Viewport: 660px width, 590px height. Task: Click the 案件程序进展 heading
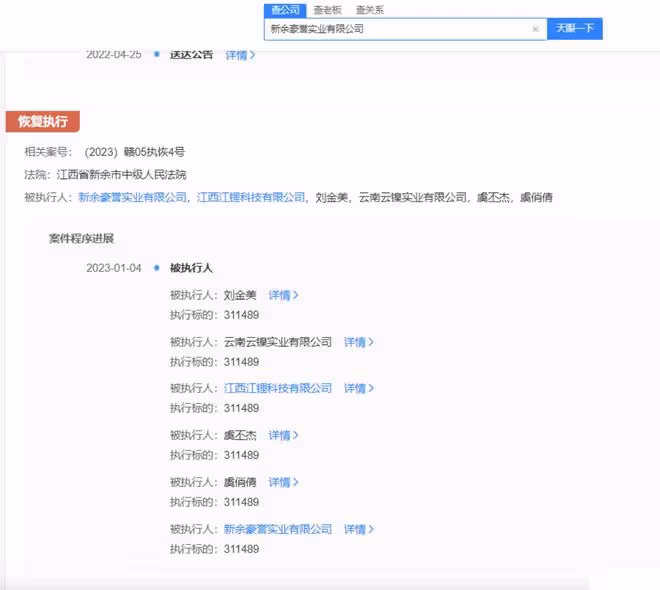[x=81, y=239]
